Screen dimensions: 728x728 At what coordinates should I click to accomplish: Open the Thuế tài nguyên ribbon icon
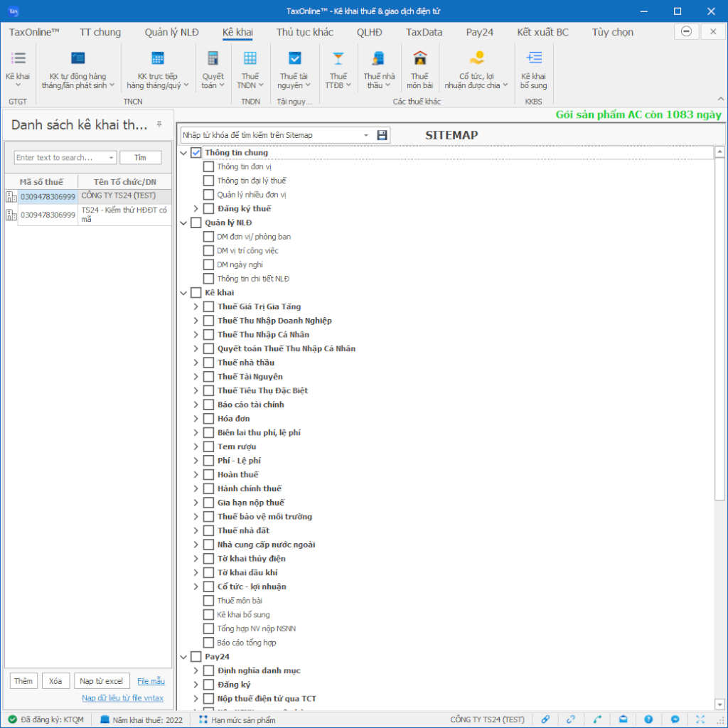tap(294, 59)
